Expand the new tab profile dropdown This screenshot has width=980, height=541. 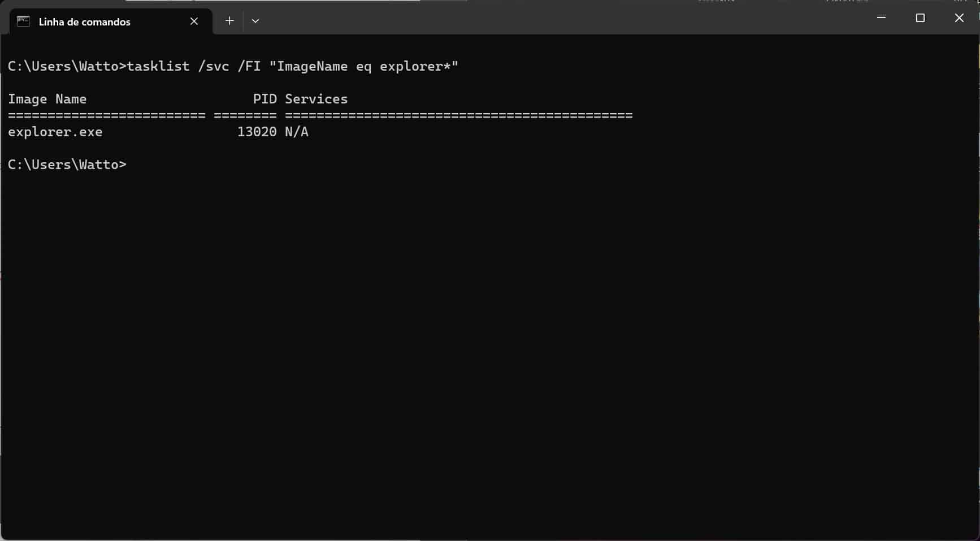pyautogui.click(x=255, y=21)
